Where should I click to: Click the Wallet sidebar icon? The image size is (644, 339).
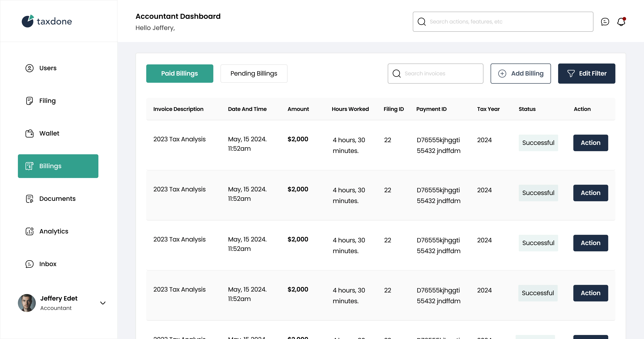(x=30, y=133)
